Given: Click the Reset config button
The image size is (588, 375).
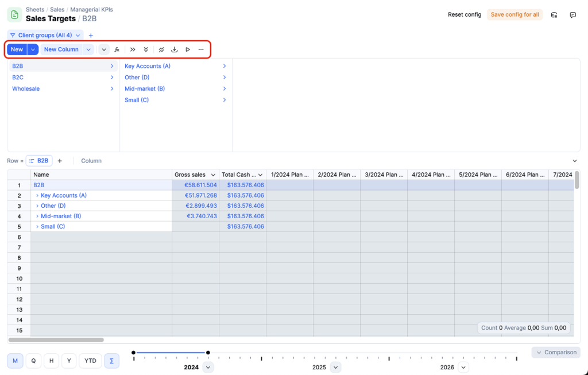Looking at the screenshot, I should click(x=464, y=15).
